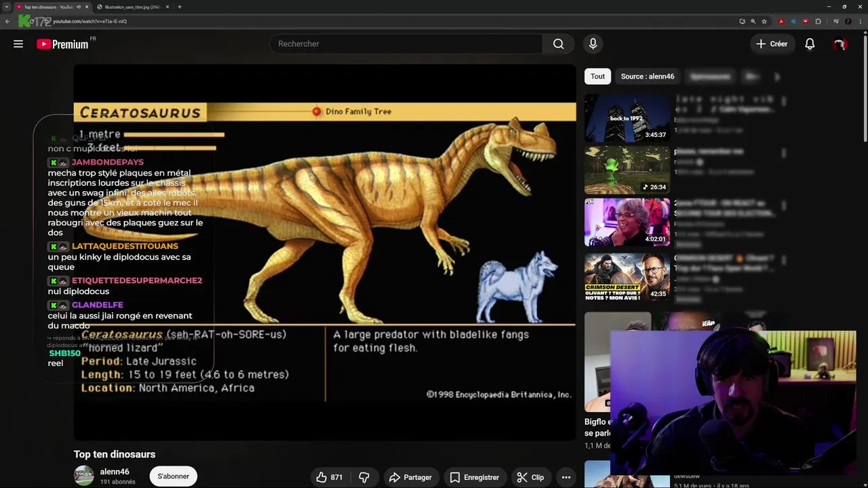This screenshot has width=868, height=488.
Task: Open more actions three-dot menu under video
Action: point(566,477)
